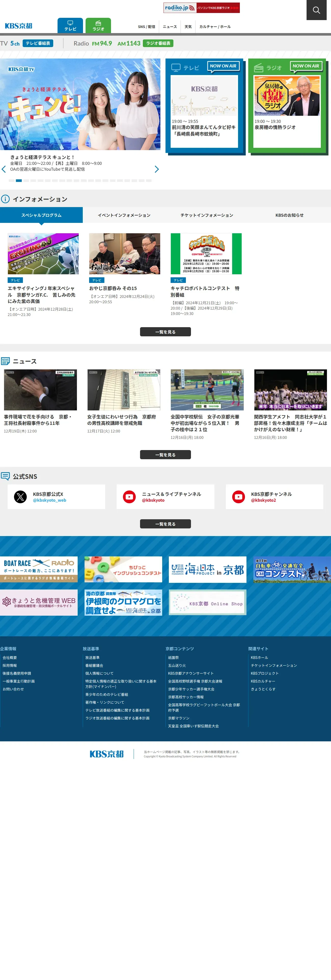Open ニュース＆ライブチャンネル YouTube icon

(x=130, y=497)
